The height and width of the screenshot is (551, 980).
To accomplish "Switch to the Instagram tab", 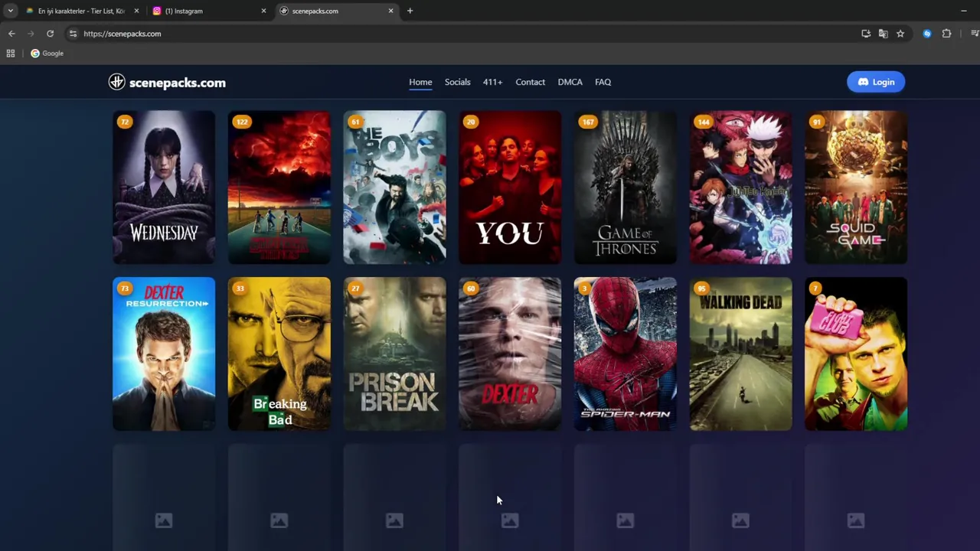I will 208,11.
